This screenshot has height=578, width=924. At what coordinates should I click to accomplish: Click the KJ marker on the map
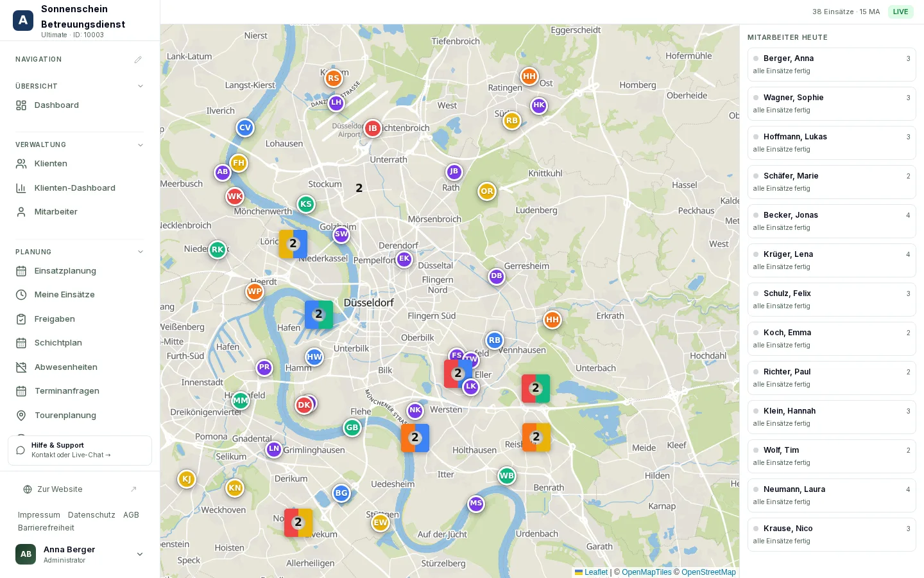point(187,479)
